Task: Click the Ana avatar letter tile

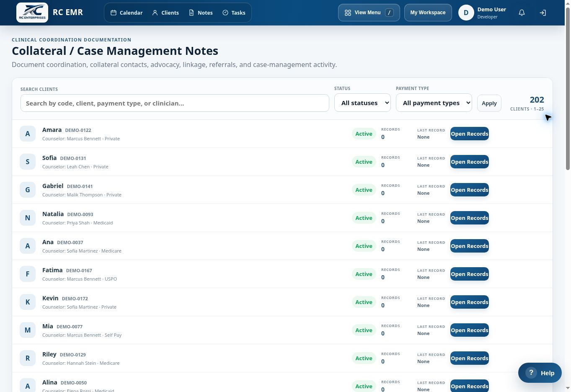Action: tap(28, 246)
